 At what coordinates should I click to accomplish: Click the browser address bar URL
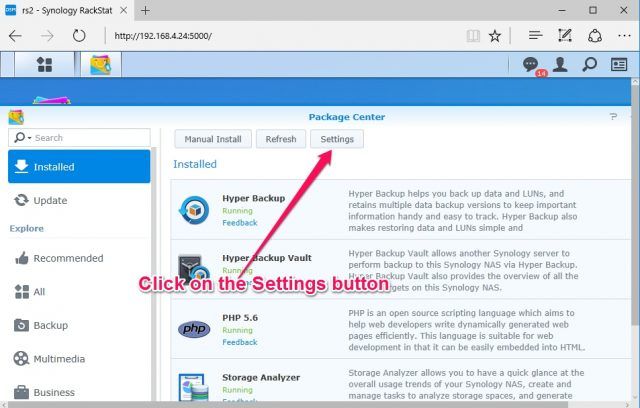pos(163,36)
